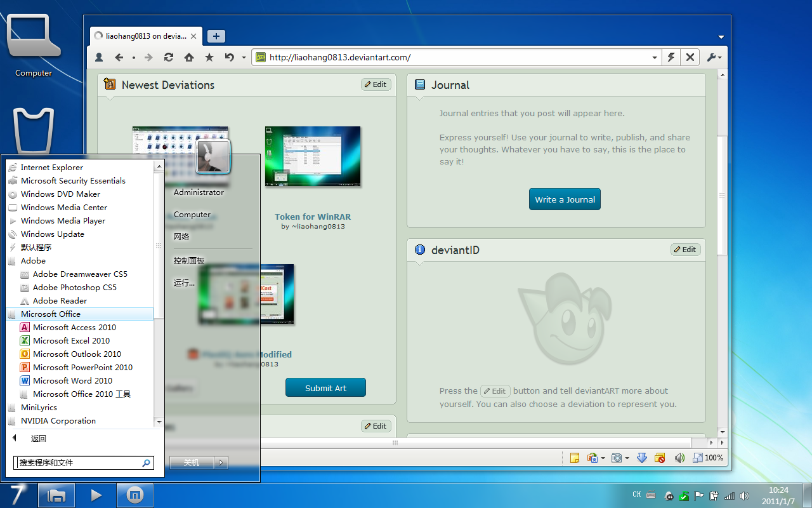The image size is (812, 508).
Task: Expand the MiniLyrics folder
Action: click(79, 408)
